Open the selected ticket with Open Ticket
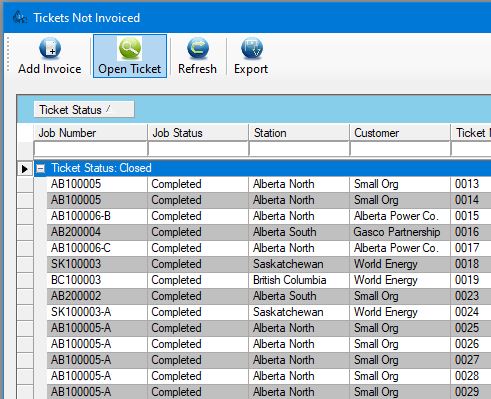The image size is (491, 399). click(130, 56)
